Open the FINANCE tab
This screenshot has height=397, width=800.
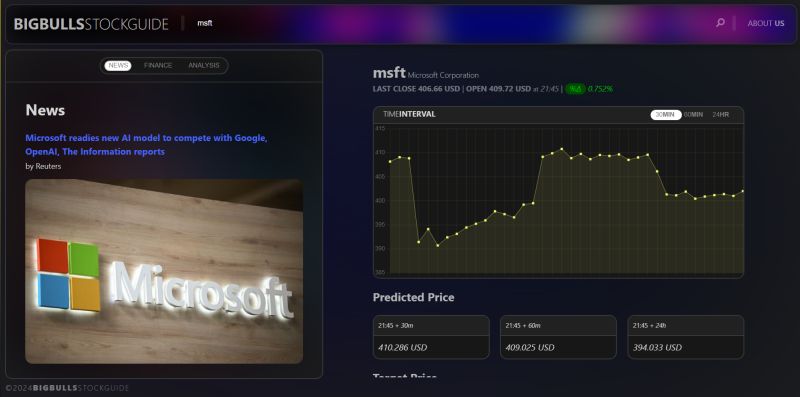(158, 66)
